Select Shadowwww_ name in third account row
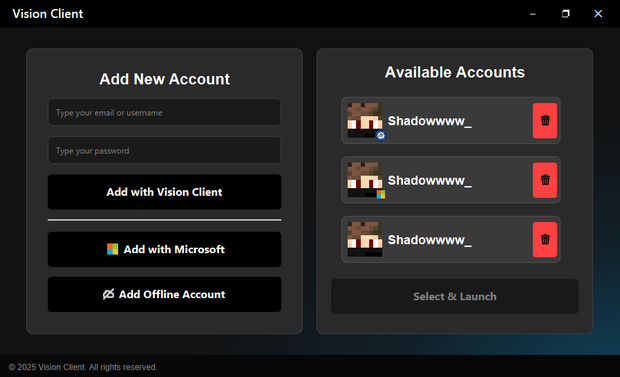The width and height of the screenshot is (620, 377). click(429, 240)
